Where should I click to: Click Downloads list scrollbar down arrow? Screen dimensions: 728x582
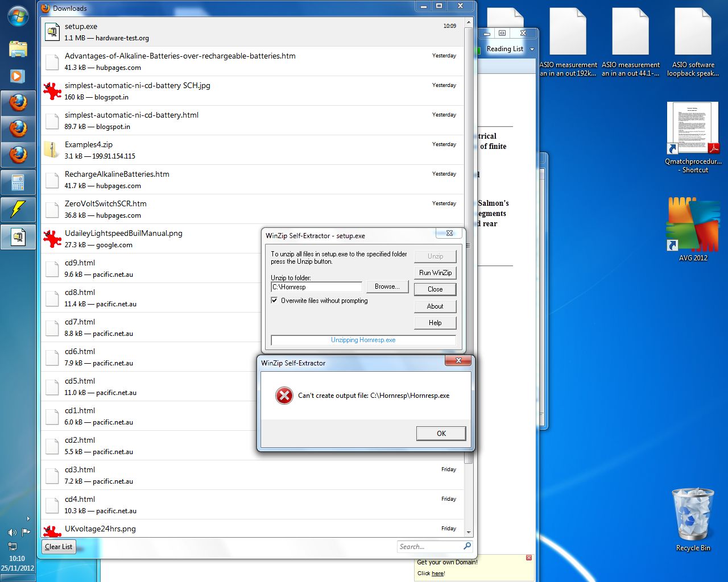coord(469,533)
